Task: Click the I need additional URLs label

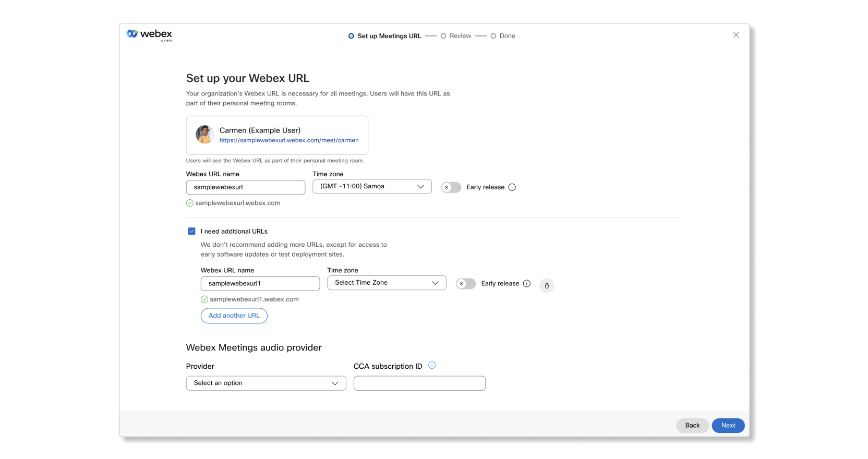Action: click(x=234, y=231)
